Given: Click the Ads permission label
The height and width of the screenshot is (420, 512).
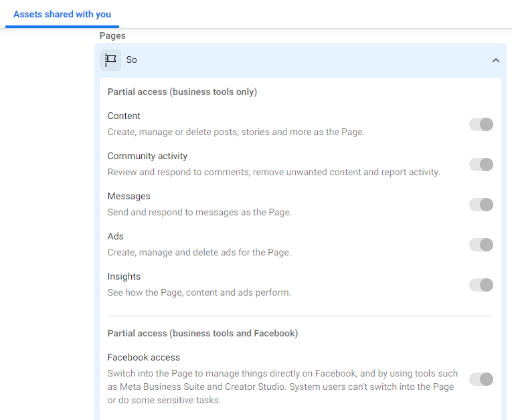Looking at the screenshot, I should tap(115, 236).
